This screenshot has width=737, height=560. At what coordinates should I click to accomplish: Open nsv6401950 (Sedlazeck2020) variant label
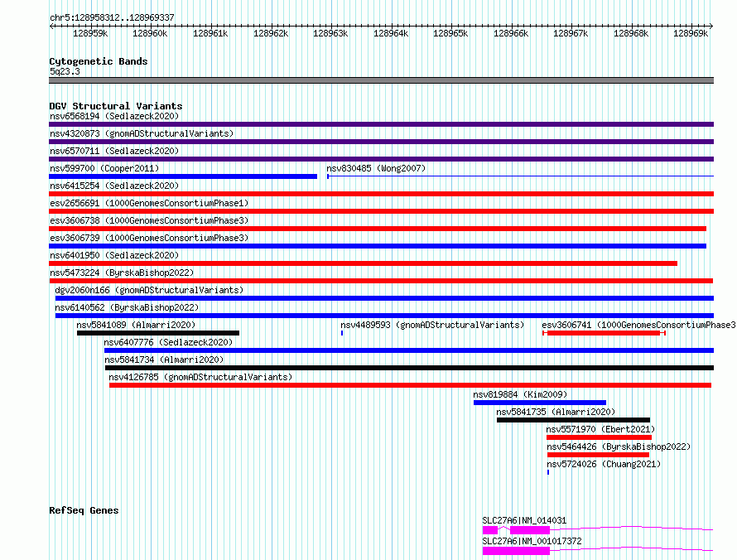pyautogui.click(x=114, y=255)
